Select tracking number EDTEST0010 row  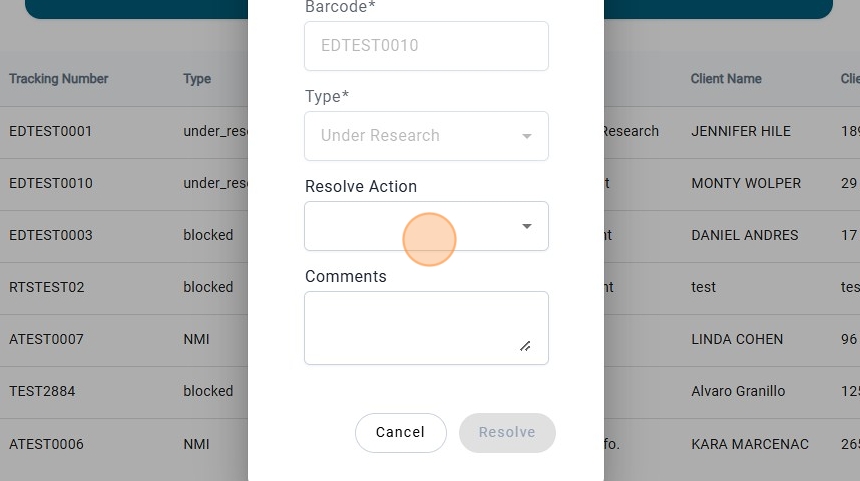[x=51, y=183]
